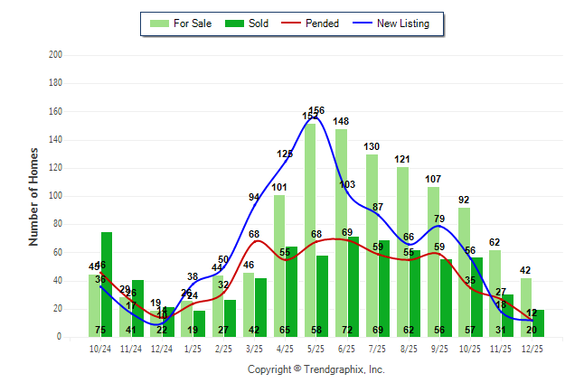This screenshot has height=392, width=584.
Task: Click the 4/25 x-axis month label
Action: (285, 348)
